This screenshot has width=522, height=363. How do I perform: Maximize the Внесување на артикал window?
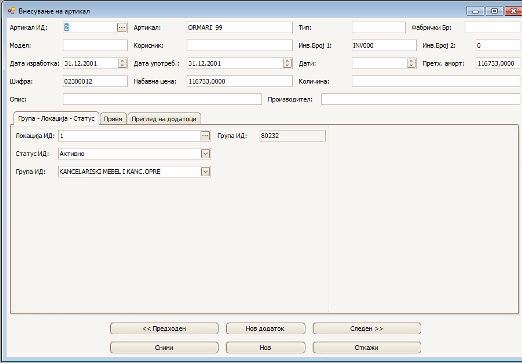tap(495, 11)
